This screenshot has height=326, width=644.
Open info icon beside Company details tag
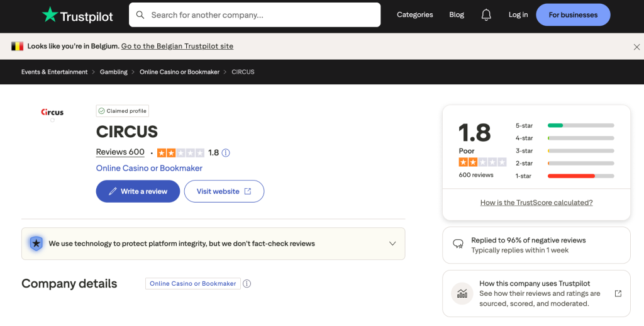[x=247, y=284]
